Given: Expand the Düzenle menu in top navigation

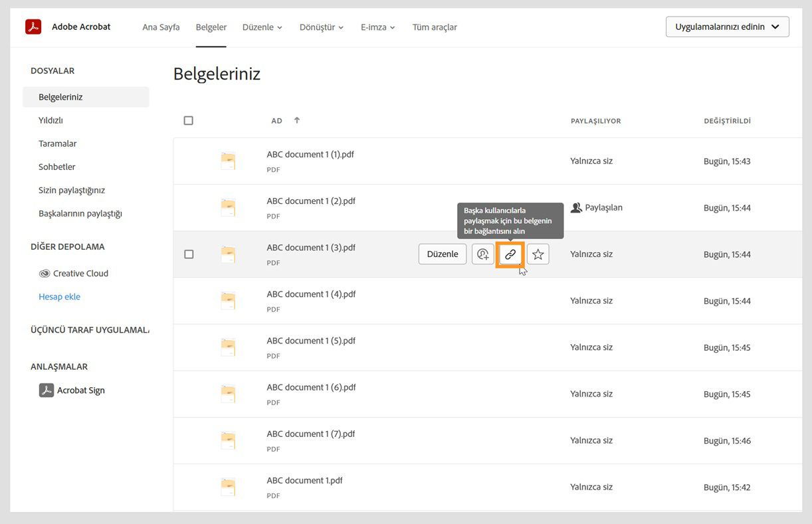Looking at the screenshot, I should pyautogui.click(x=262, y=27).
